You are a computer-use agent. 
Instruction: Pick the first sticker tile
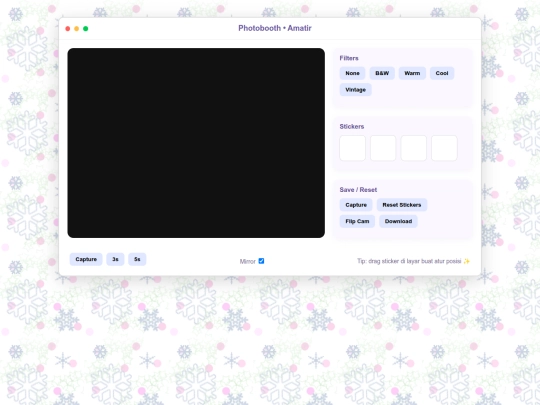pyautogui.click(x=352, y=148)
